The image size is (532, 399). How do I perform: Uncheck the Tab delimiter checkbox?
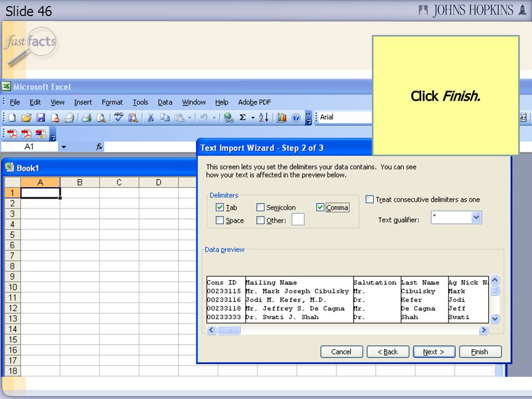coord(219,207)
